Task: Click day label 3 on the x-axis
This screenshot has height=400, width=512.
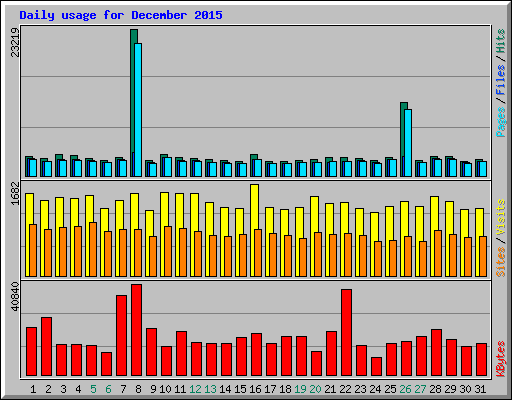Action: [x=63, y=389]
